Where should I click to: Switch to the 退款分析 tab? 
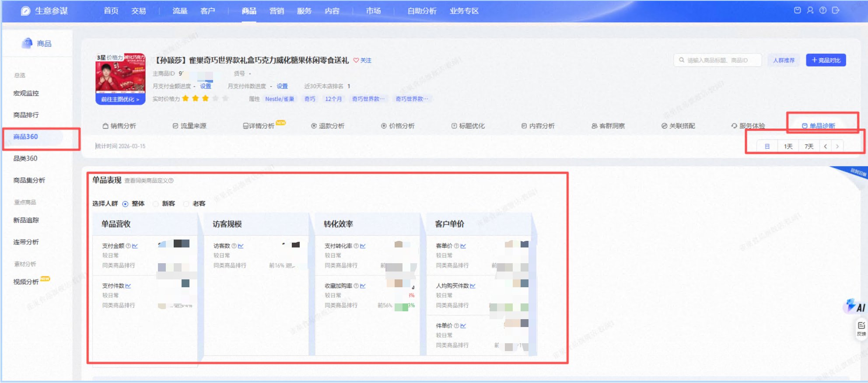point(328,126)
